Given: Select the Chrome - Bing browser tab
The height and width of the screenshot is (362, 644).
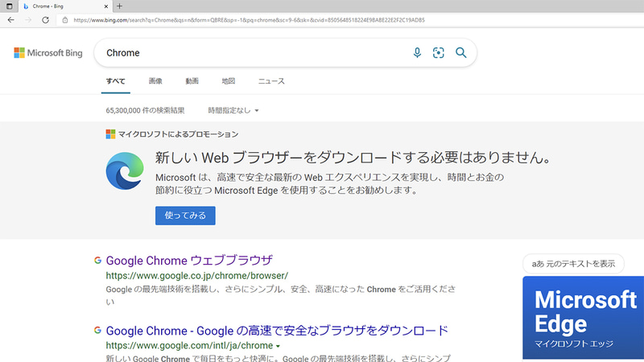Looking at the screenshot, I should [x=65, y=6].
